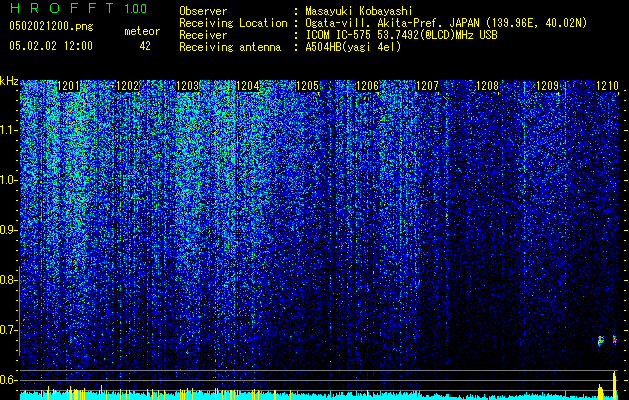Viewport: 629px width, 400px height.
Task: Click the HROFFT 1.0.0 title text
Action: [x=78, y=8]
